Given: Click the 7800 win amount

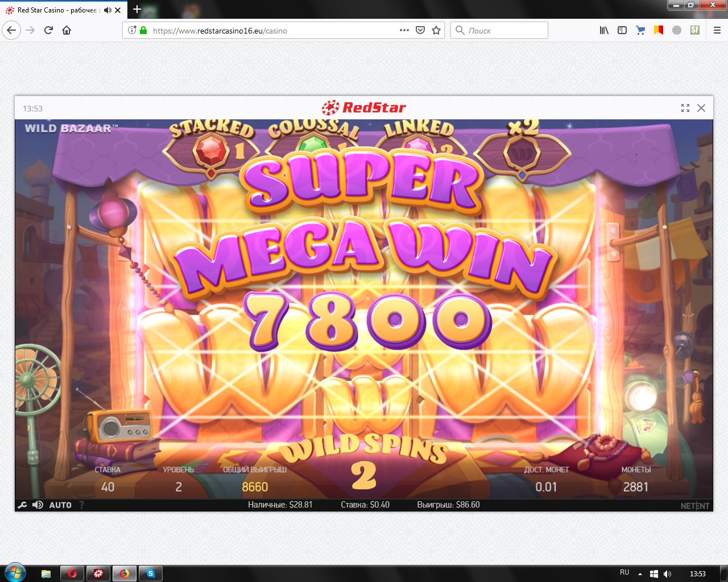Looking at the screenshot, I should coord(368,321).
